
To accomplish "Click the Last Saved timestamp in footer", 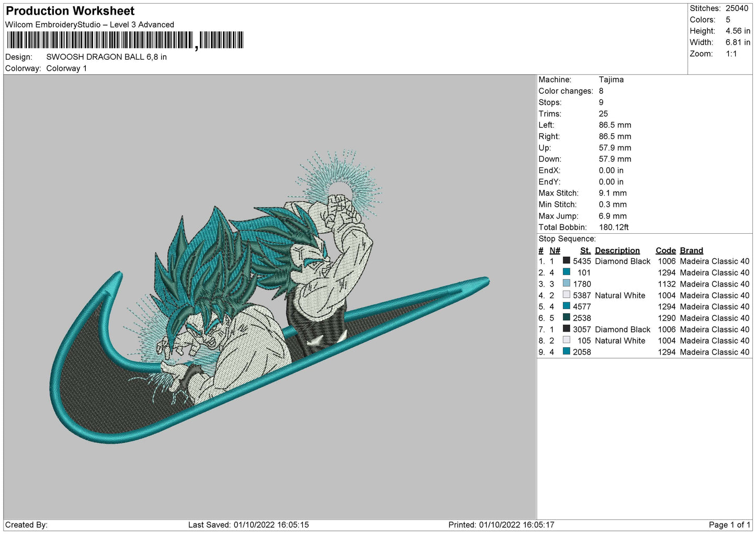I will (x=249, y=525).
